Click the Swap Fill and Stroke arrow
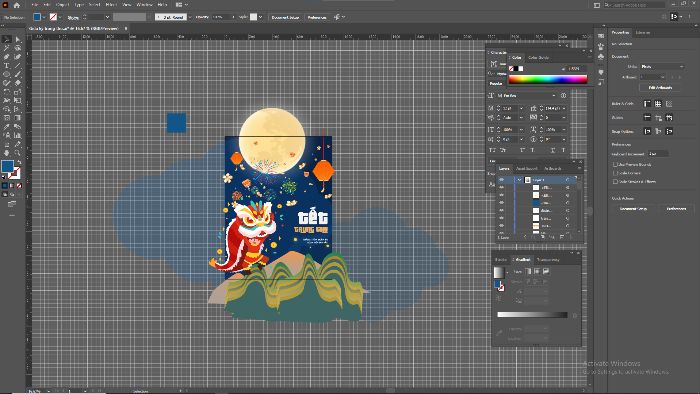This screenshot has width=700, height=394. (19, 162)
